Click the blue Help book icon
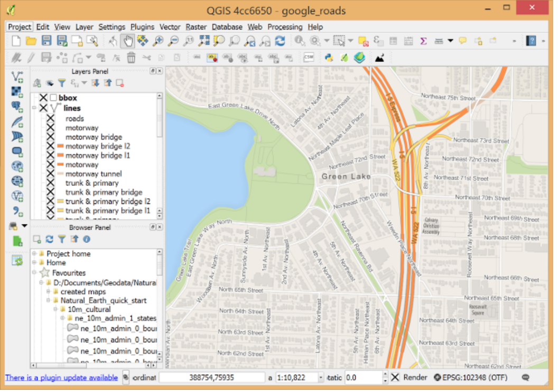The width and height of the screenshot is (558, 392). (x=531, y=41)
